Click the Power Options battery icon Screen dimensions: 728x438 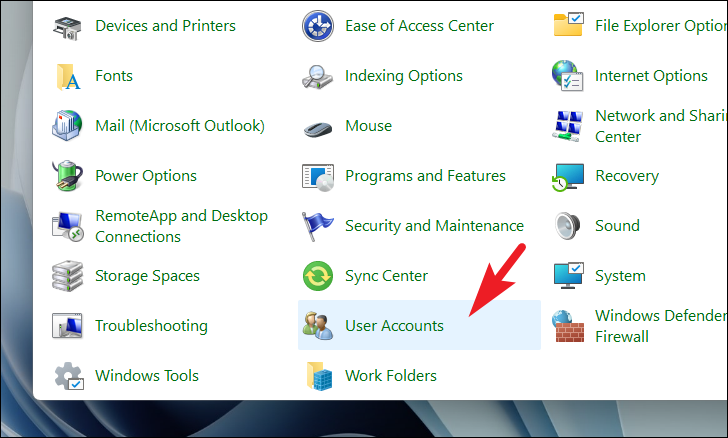click(x=67, y=176)
